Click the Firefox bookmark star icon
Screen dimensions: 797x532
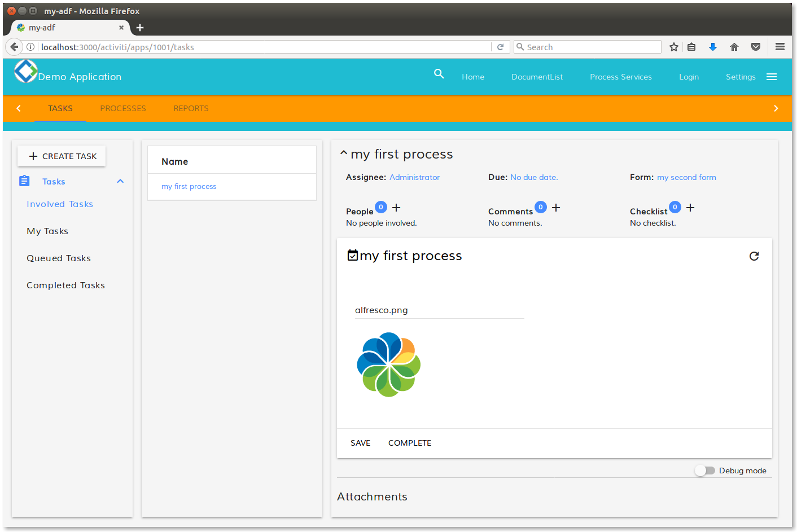click(673, 47)
